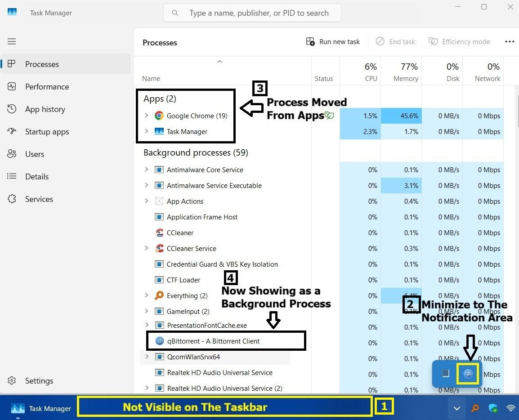Image resolution: width=519 pixels, height=420 pixels.
Task: Expand the CCleaner Service row
Action: [x=146, y=248]
